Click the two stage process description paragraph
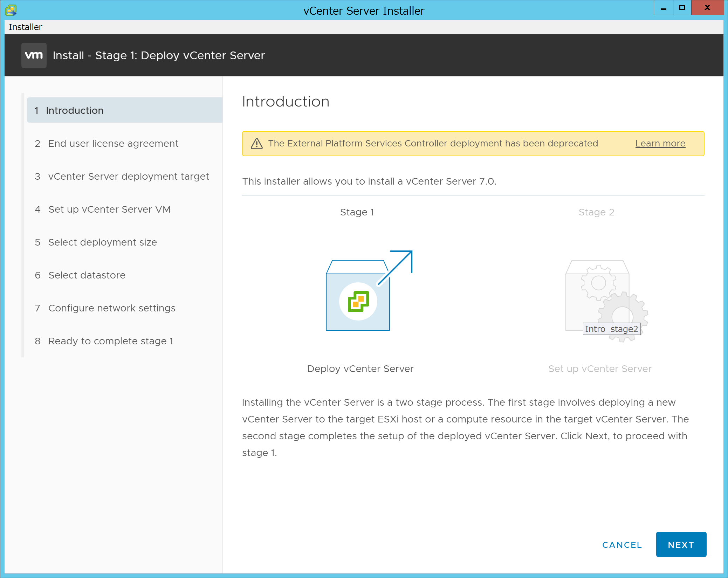 pyautogui.click(x=465, y=427)
